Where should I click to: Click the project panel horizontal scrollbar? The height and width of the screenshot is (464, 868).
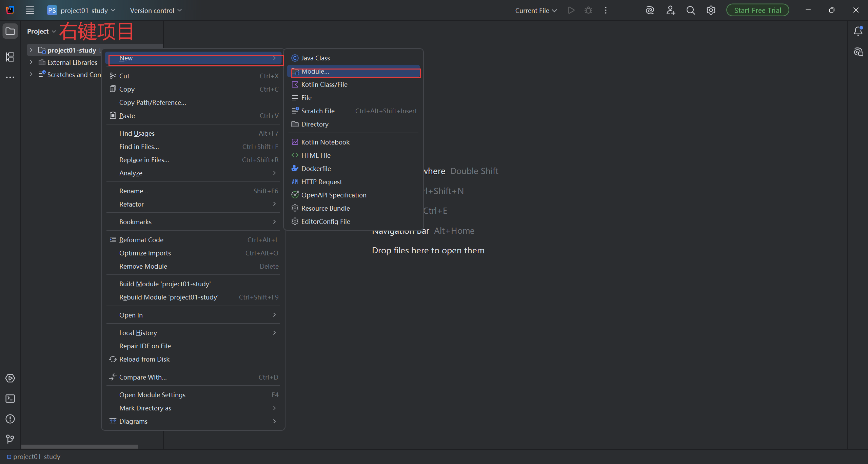pyautogui.click(x=80, y=446)
